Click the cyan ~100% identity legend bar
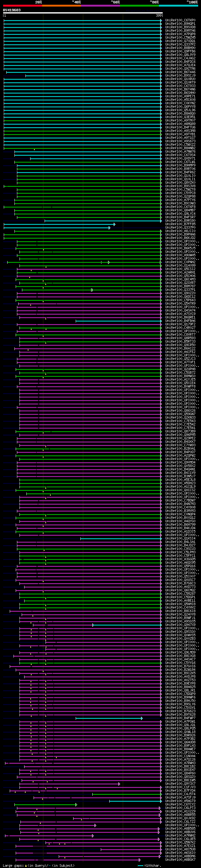This screenshot has height=868, width=201. 178,5
